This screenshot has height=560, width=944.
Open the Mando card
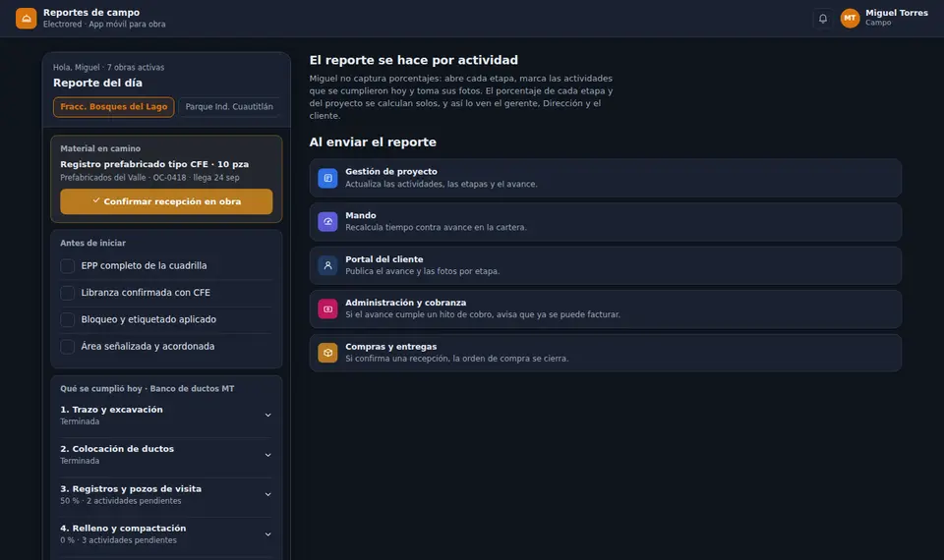pos(605,221)
